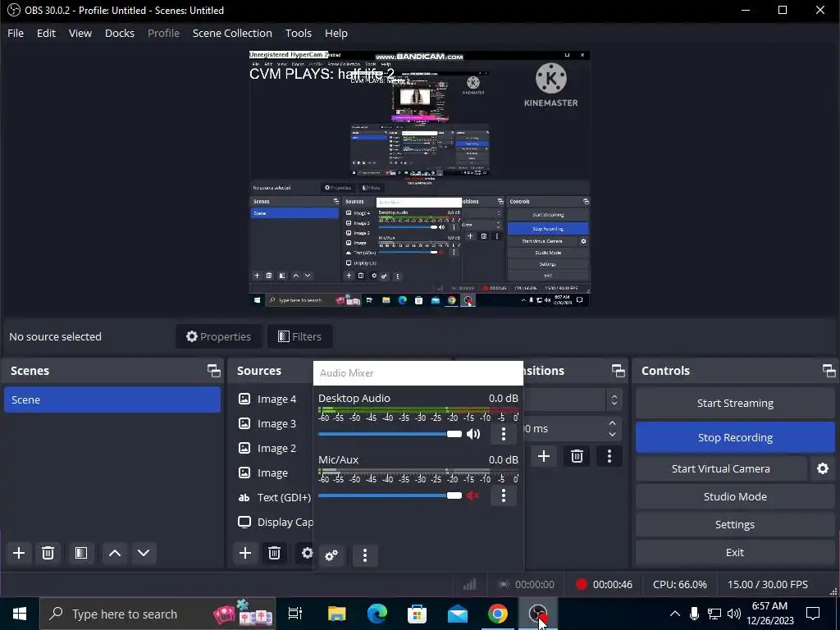The image size is (840, 630).
Task: Click the Filters button
Action: [300, 336]
